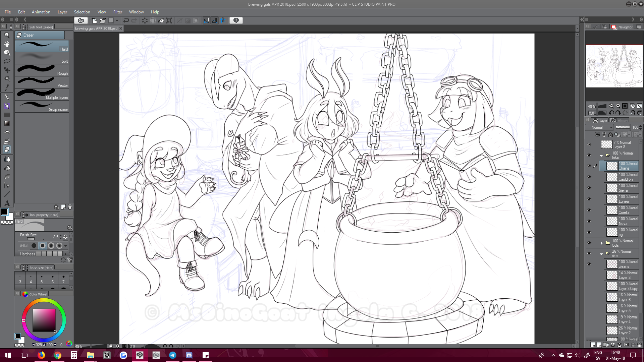This screenshot has width=644, height=362.
Task: Select the Zoom magnifier tool
Action: (x=7, y=35)
